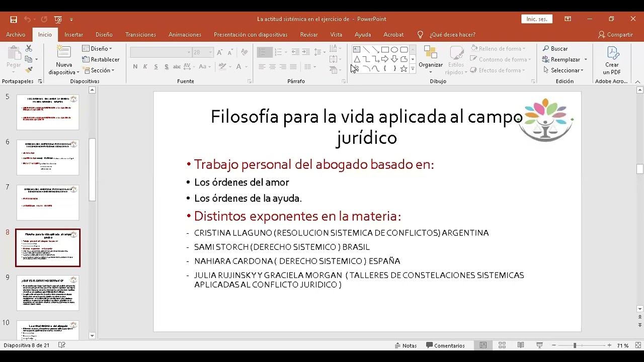Screen dimensions: 644x362
Task: Click the Save icon in quick access toolbar
Action: point(14,19)
